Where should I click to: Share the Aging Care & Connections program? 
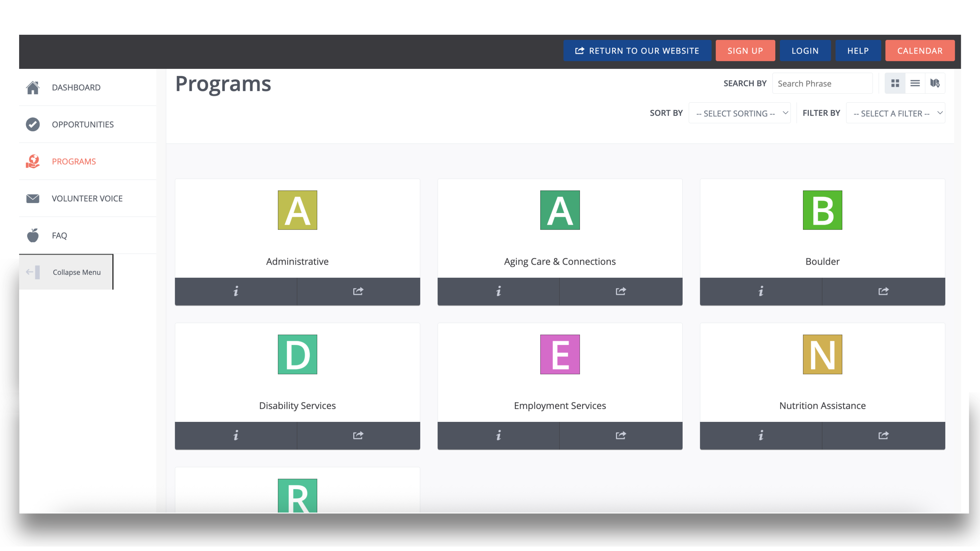point(620,291)
